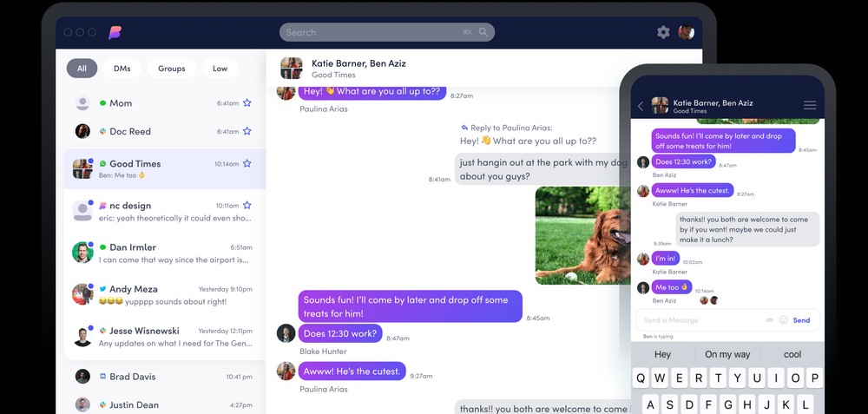The height and width of the screenshot is (414, 868).
Task: Choose the 'cool' keyboard suggestion
Action: pos(792,354)
